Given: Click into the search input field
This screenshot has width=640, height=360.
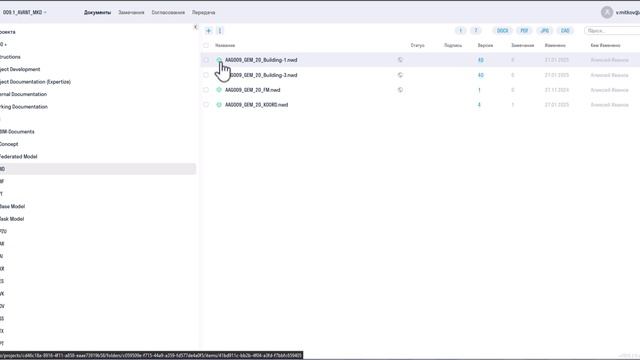Looking at the screenshot, I should [612, 31].
